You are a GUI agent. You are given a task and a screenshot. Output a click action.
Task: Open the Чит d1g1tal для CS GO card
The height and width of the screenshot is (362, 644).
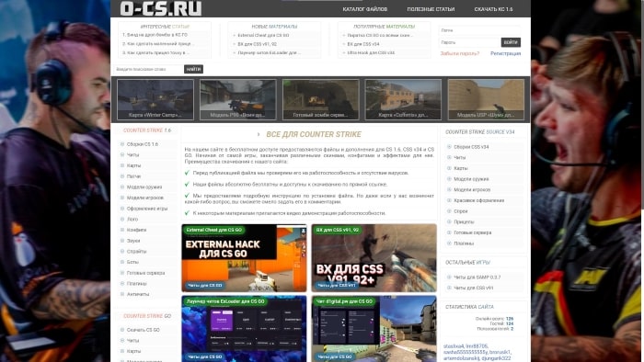[x=374, y=329]
